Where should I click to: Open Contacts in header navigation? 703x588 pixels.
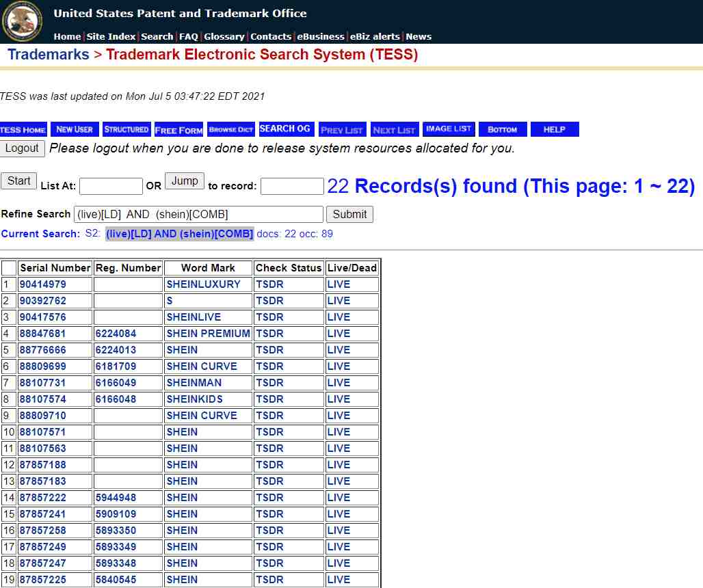click(271, 37)
